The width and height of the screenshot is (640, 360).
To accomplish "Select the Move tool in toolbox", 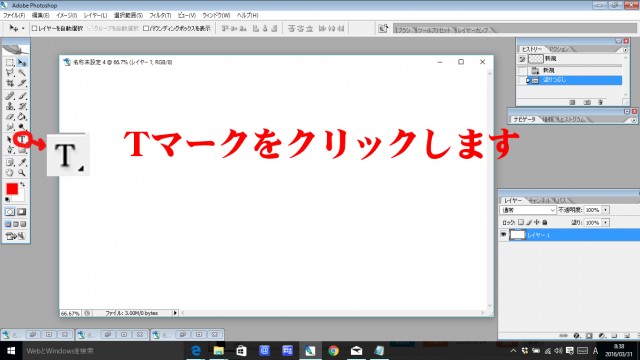I will pos(22,62).
